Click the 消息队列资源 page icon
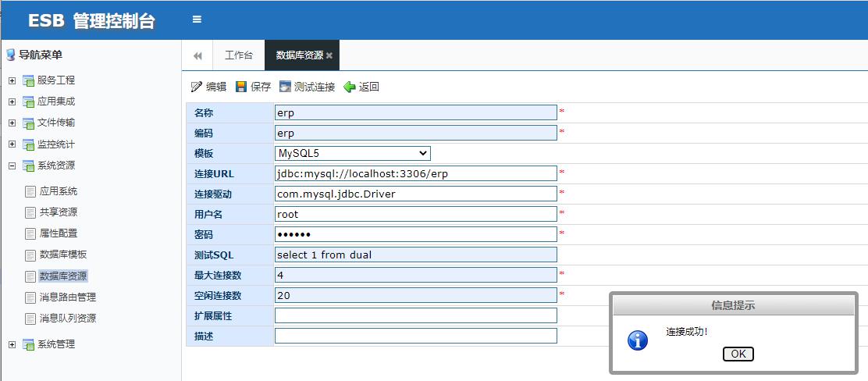 click(x=30, y=319)
